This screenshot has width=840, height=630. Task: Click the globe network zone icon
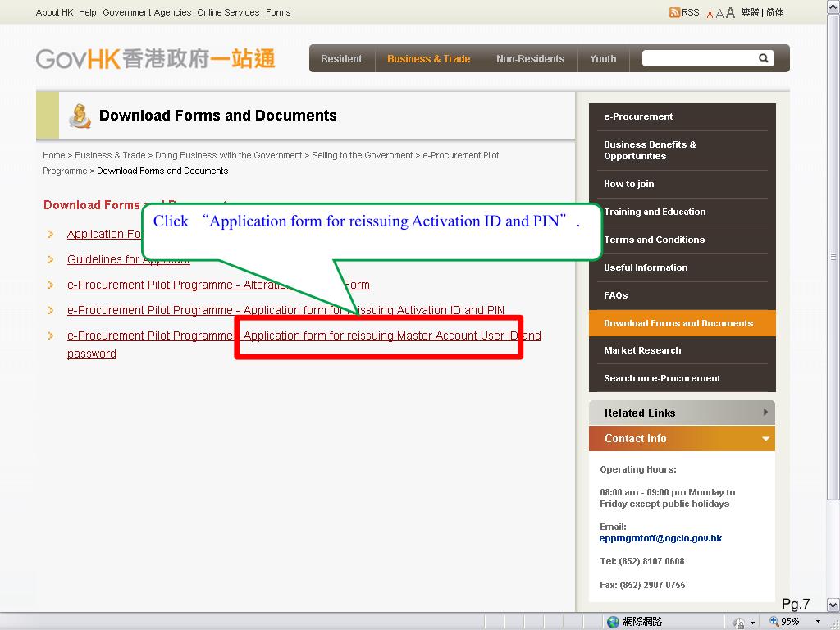tap(613, 622)
